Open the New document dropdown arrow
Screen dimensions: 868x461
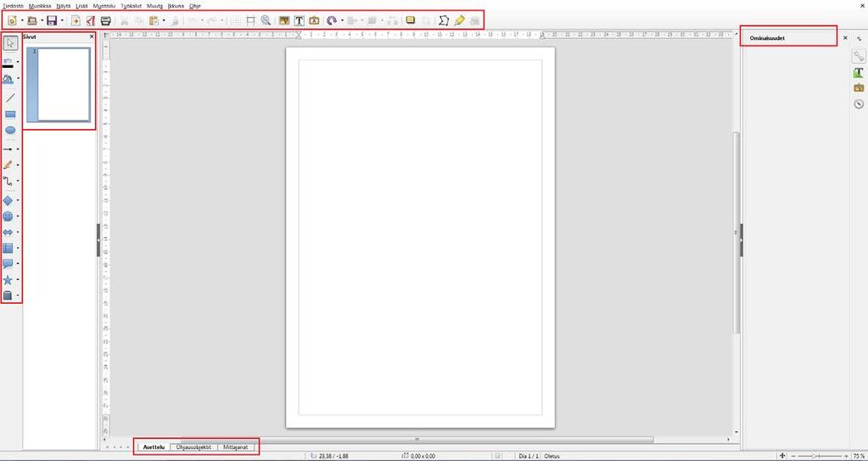pyautogui.click(x=21, y=20)
